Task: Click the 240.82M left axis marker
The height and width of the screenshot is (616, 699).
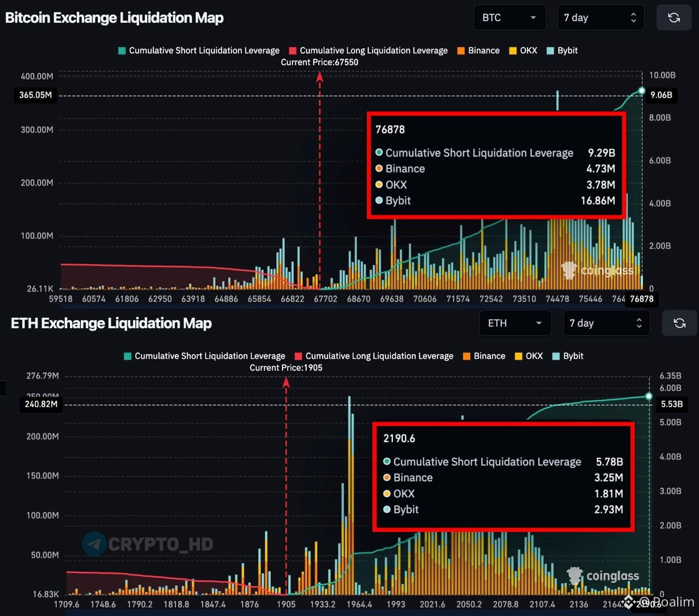Action: 41,404
